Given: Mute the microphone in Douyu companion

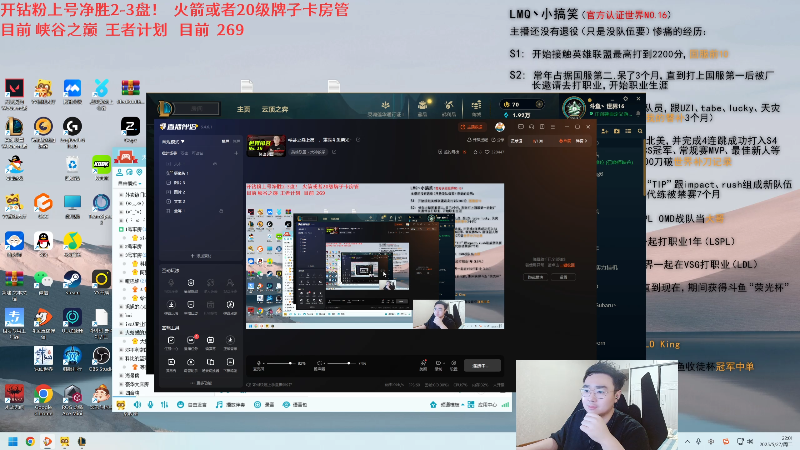Looking at the screenshot, I should coord(258,363).
